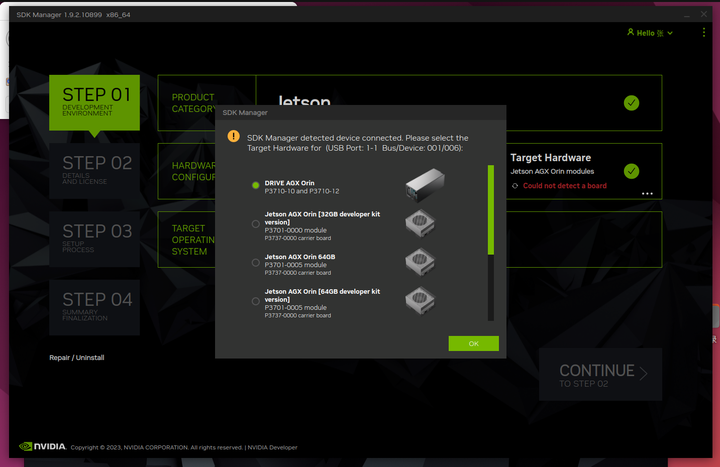
Task: Select Jetson AGX Orin 32GB developer kit option
Action: tap(255, 224)
